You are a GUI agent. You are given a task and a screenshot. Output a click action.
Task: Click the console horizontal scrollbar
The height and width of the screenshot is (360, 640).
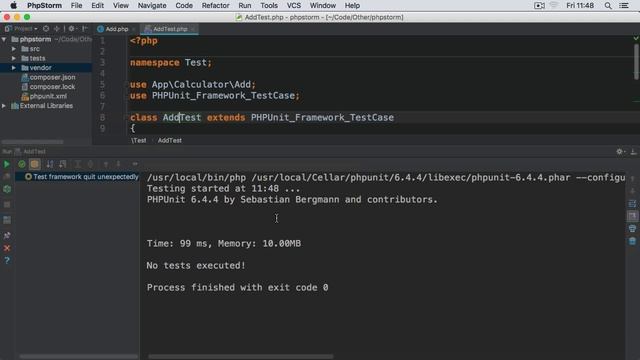(x=240, y=357)
